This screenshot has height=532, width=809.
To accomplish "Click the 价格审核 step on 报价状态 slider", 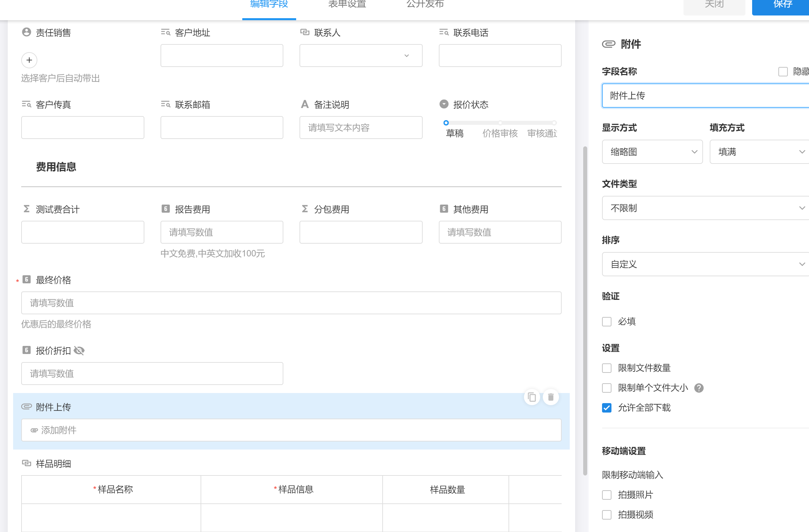I will (500, 133).
